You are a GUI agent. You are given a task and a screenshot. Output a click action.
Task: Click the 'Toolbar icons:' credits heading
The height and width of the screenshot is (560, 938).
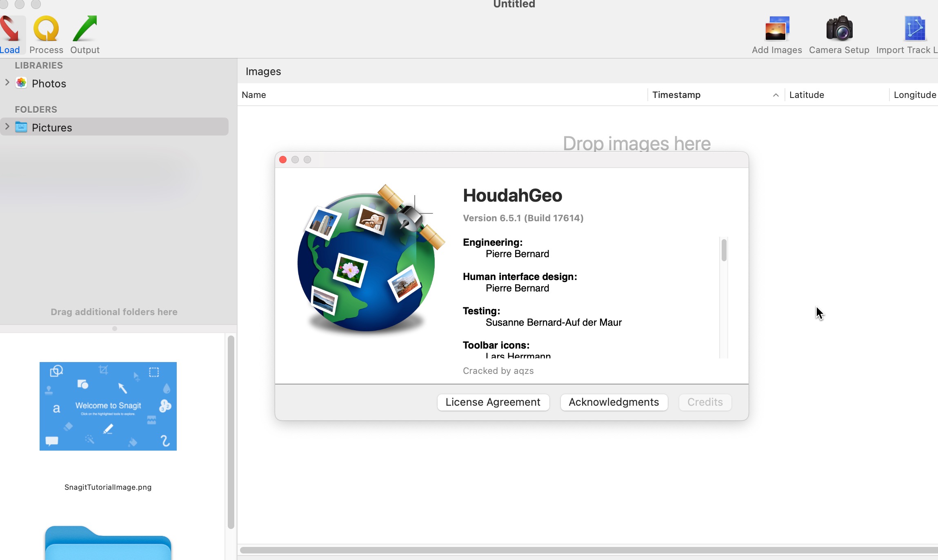pyautogui.click(x=496, y=345)
